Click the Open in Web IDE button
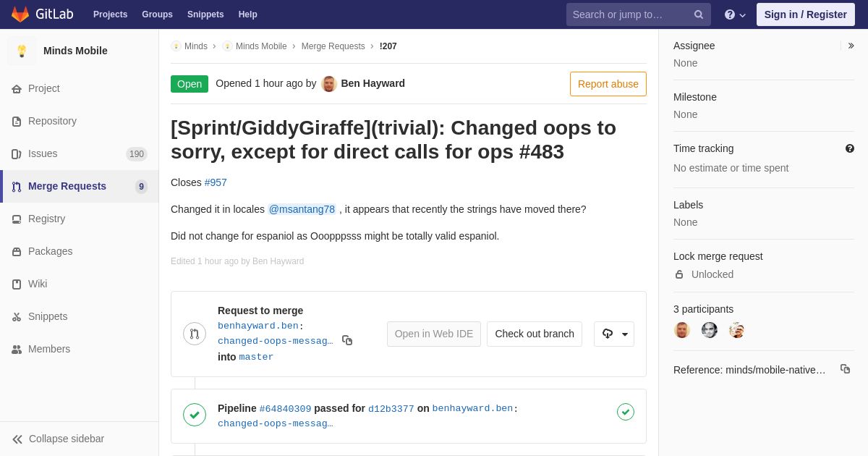The width and height of the screenshot is (868, 456). pyautogui.click(x=434, y=334)
